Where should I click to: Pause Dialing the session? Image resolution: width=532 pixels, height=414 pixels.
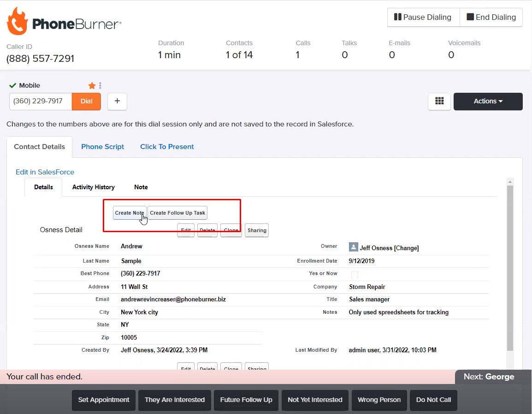point(423,18)
